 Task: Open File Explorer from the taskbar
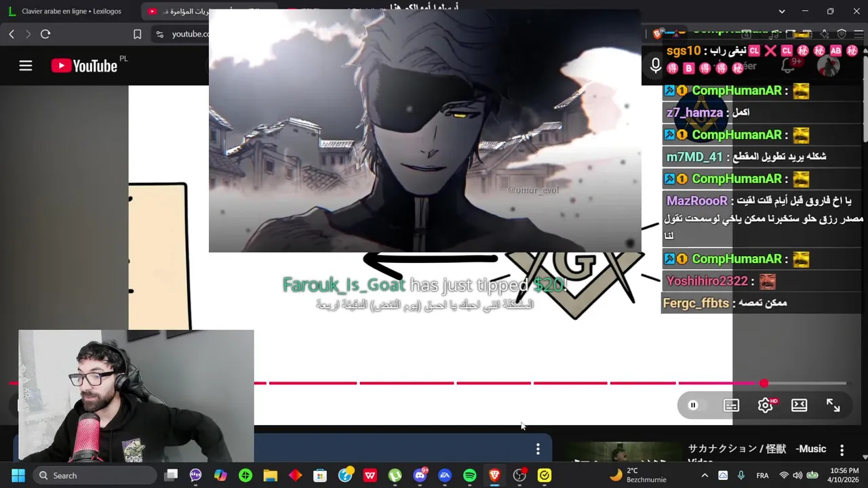pos(270,475)
